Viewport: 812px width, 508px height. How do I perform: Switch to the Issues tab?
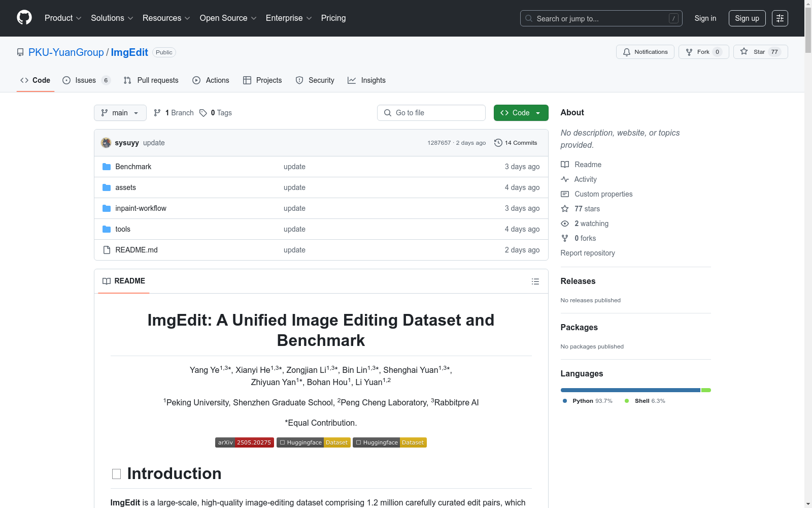tap(86, 80)
